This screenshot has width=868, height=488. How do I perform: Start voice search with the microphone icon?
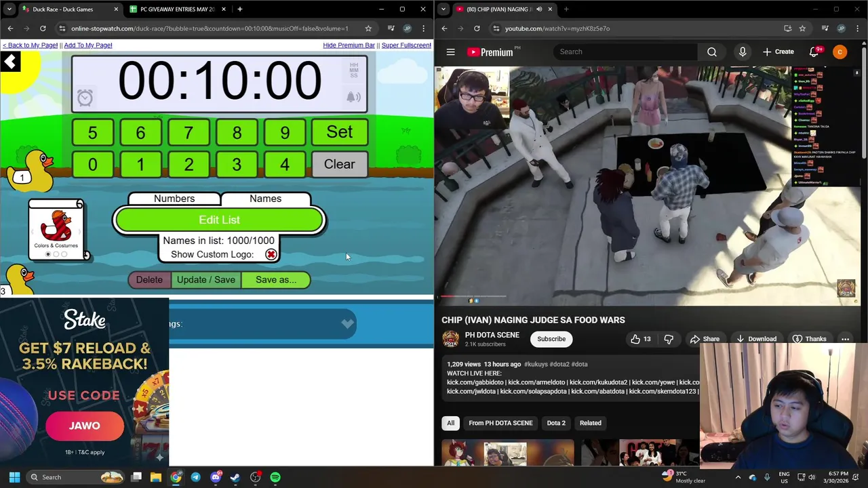tap(743, 52)
